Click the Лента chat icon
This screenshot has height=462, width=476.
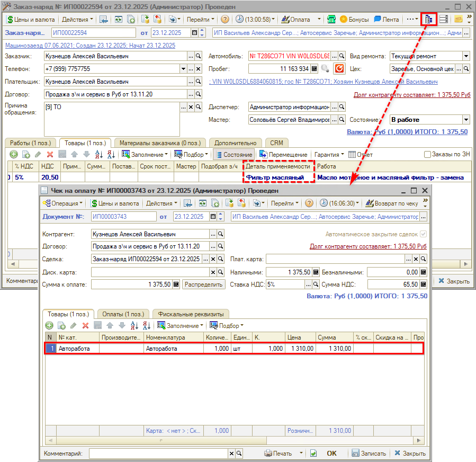[378, 19]
